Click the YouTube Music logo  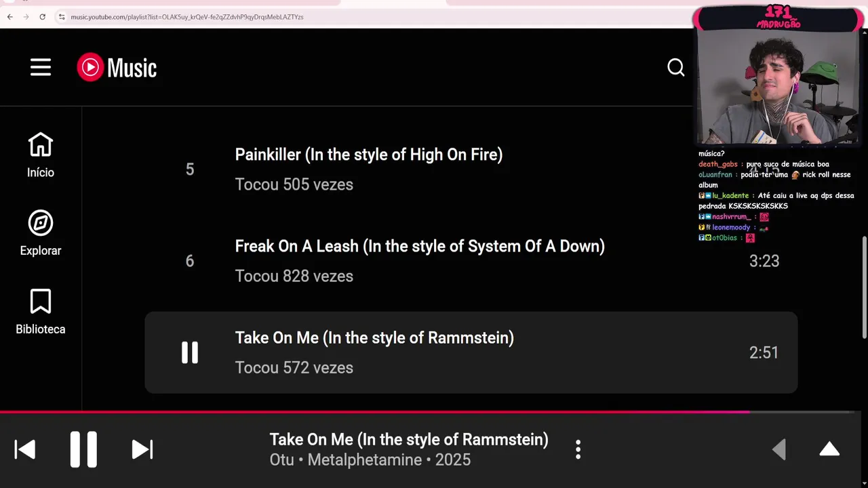(117, 67)
